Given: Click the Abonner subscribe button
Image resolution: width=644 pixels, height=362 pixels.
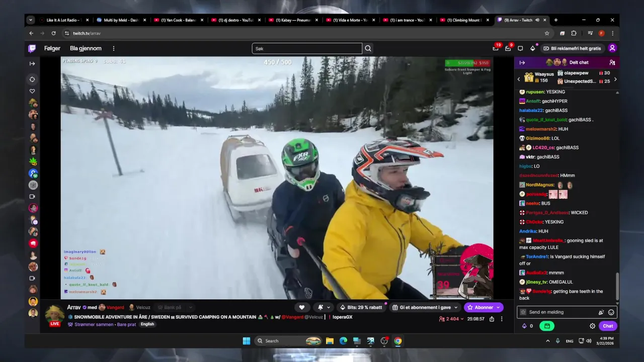Looking at the screenshot, I should [484, 307].
